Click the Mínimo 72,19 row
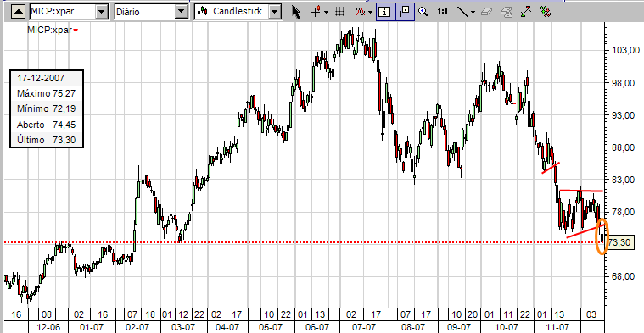644x333 pixels. tap(46, 109)
